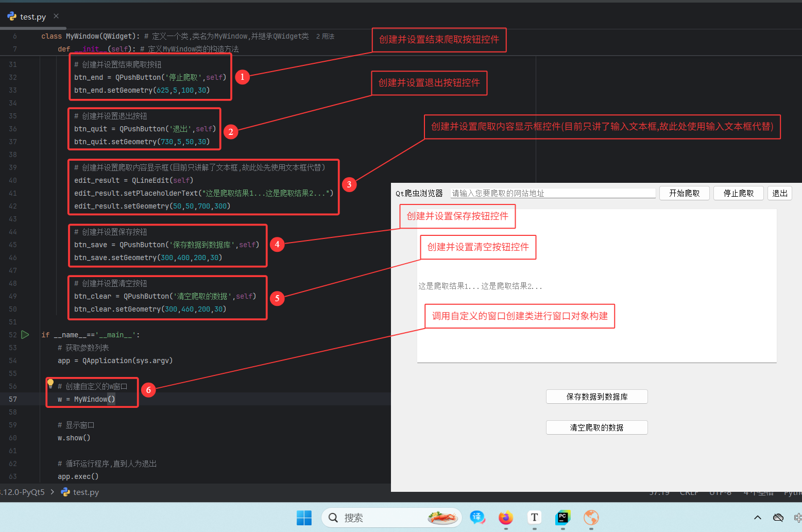Click the tab bar horizontal scrollbar
Viewport: 802px width, 532px height.
[x=33, y=28]
